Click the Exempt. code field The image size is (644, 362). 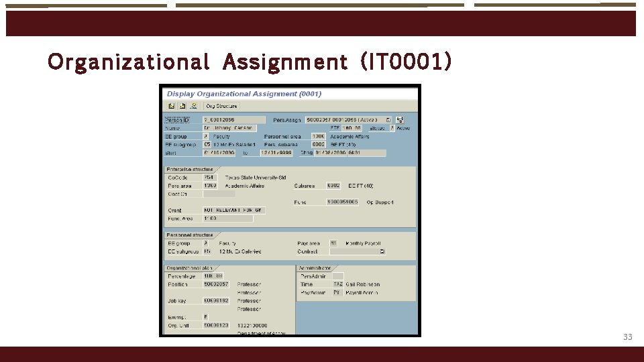[206, 317]
